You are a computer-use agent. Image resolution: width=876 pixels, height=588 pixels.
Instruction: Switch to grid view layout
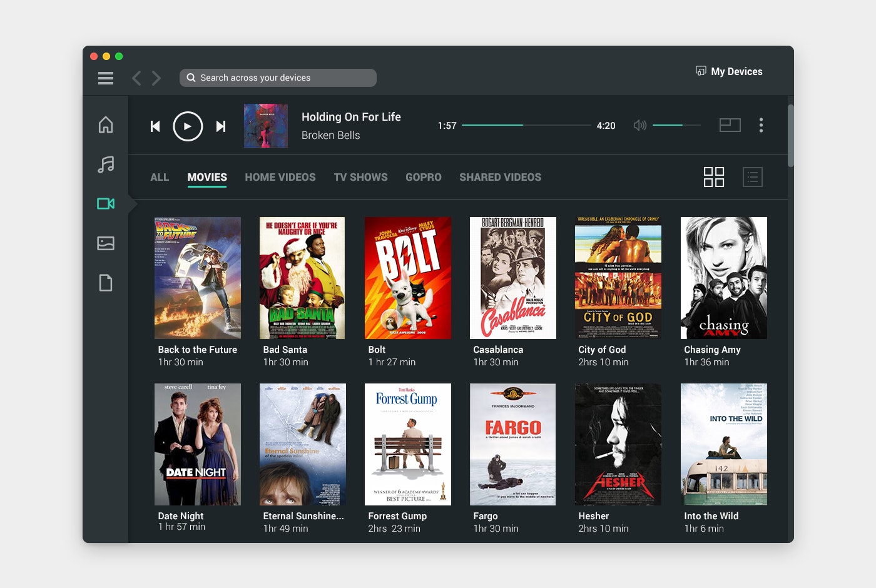pyautogui.click(x=714, y=177)
